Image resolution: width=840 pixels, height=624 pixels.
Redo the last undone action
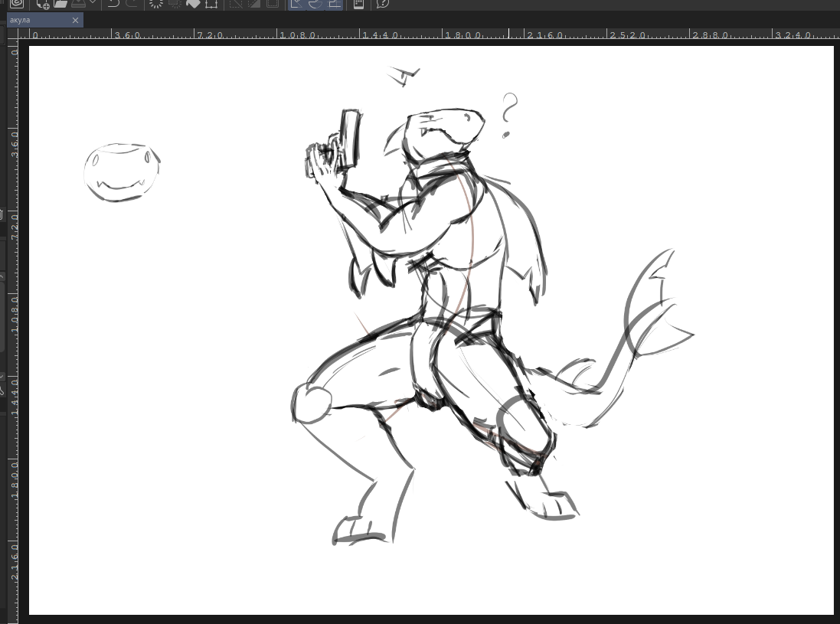tap(132, 3)
